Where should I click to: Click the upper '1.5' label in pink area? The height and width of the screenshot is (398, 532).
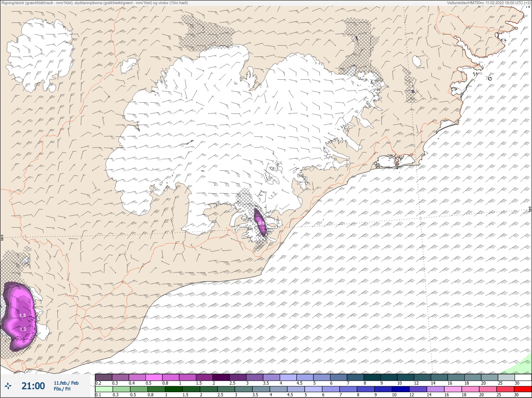23,315
